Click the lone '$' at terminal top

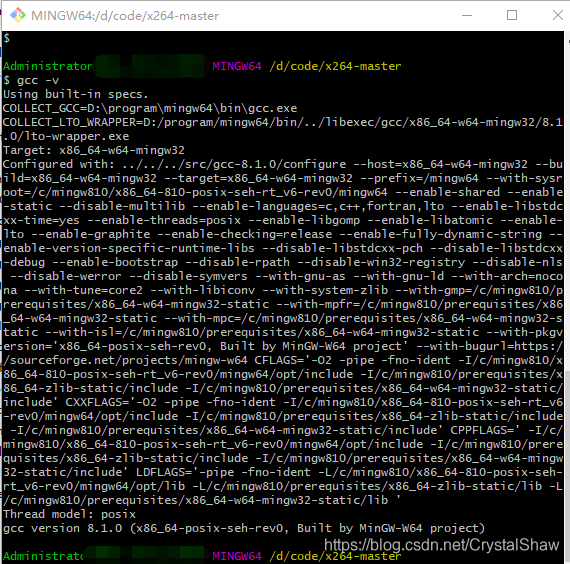point(6,38)
